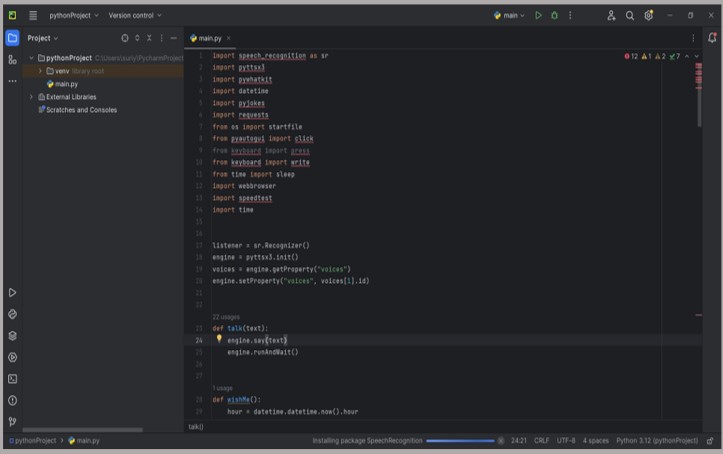Toggle the Project tool window folder icon
Screen dimensions: 723x454
12,38
